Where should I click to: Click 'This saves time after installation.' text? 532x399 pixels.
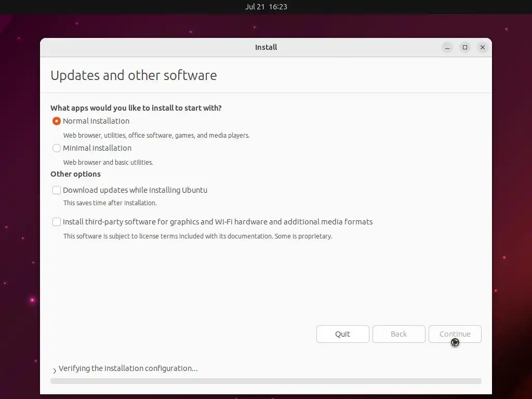(110, 203)
